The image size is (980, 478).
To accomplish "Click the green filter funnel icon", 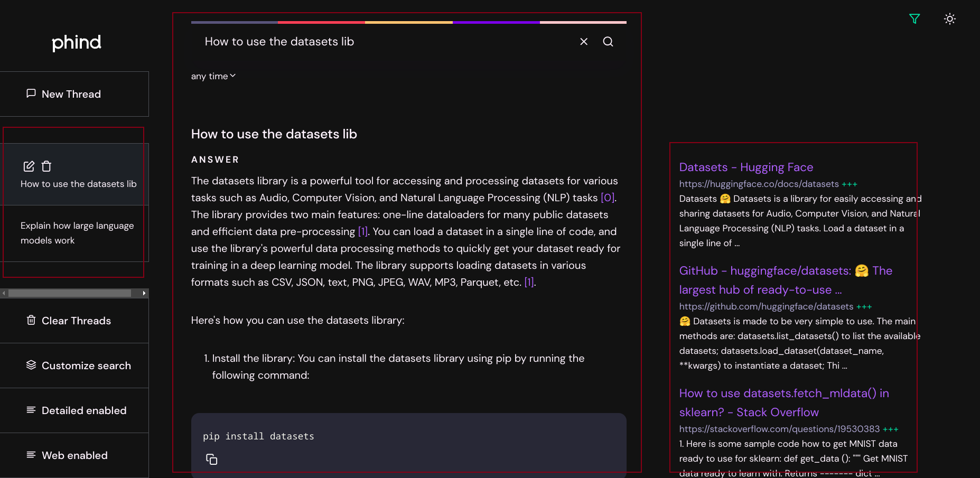I will pos(914,19).
